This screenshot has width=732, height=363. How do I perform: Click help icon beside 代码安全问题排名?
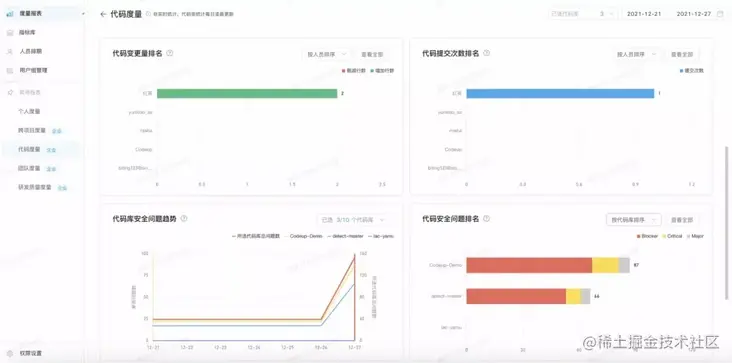click(486, 218)
